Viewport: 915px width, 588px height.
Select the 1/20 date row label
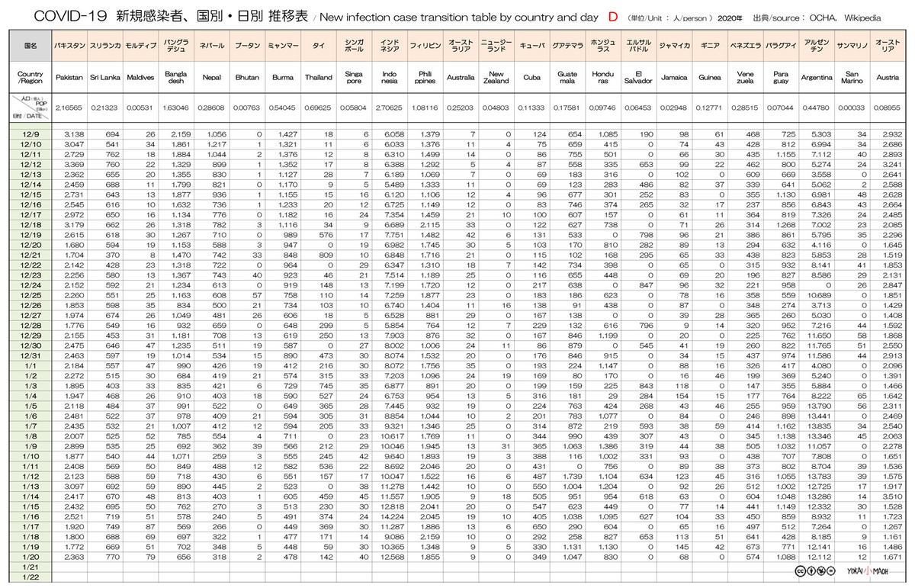pyautogui.click(x=30, y=557)
